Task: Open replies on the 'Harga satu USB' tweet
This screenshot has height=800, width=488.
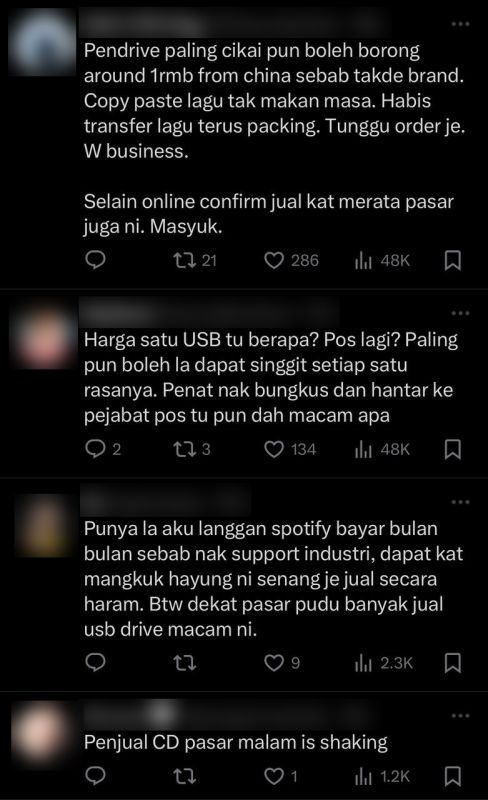Action: coord(103,449)
